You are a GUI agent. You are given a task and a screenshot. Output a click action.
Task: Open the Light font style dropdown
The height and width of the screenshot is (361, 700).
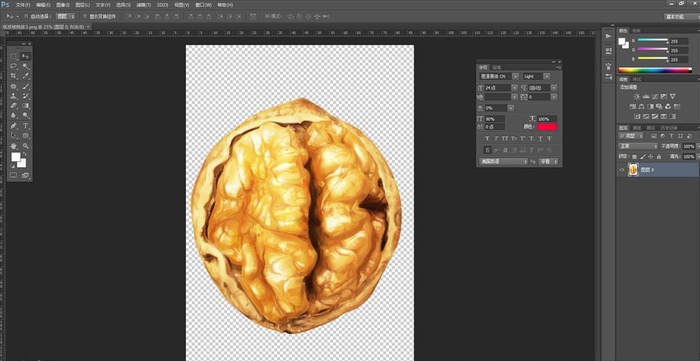click(x=547, y=76)
